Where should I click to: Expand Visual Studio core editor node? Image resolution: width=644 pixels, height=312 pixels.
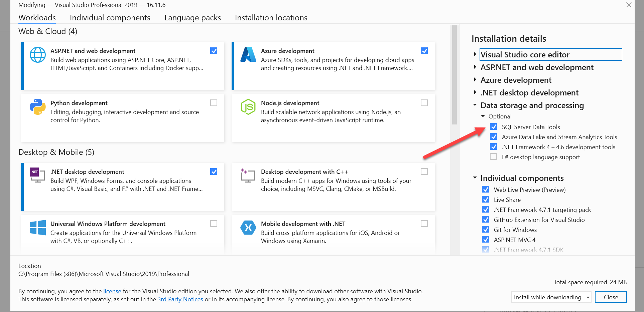click(x=475, y=54)
